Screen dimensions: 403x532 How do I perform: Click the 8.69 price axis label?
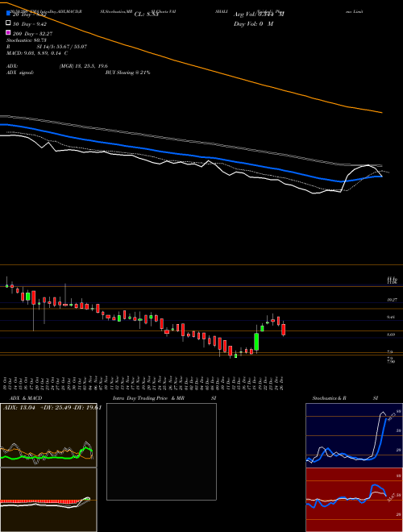pos(391,335)
